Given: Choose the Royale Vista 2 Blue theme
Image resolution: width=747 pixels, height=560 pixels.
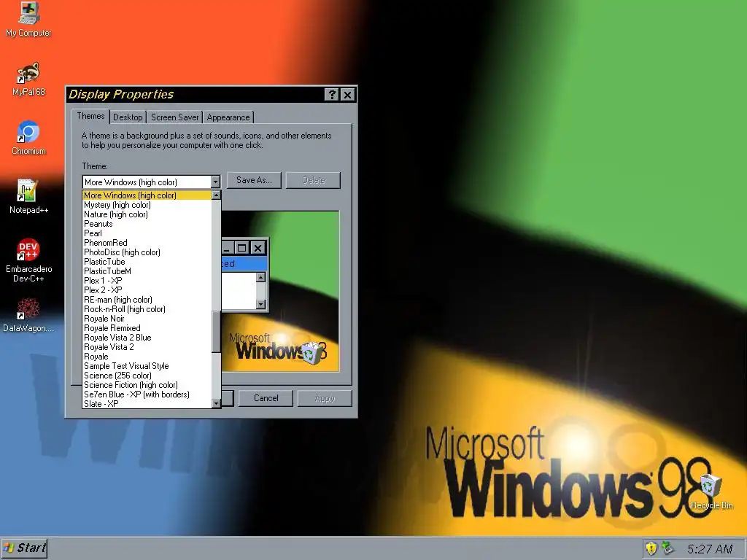Looking at the screenshot, I should [x=147, y=338].
